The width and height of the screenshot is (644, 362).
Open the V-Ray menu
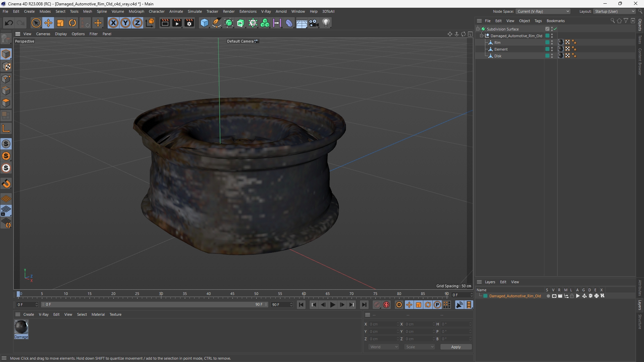pos(266,11)
